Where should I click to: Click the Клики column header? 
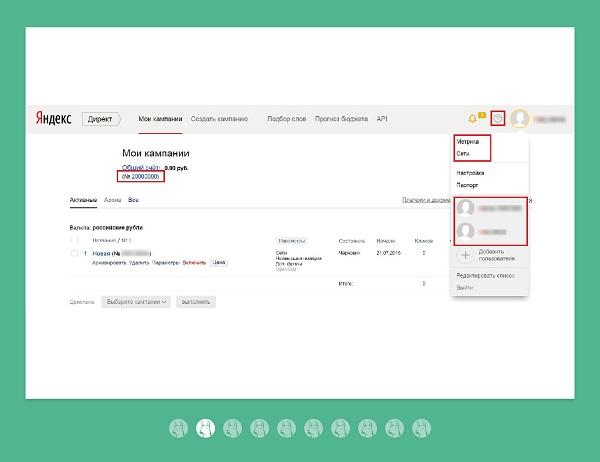click(424, 241)
